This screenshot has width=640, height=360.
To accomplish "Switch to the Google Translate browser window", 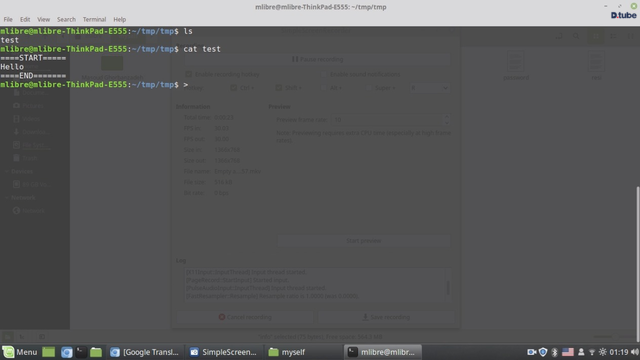I will click(x=145, y=352).
